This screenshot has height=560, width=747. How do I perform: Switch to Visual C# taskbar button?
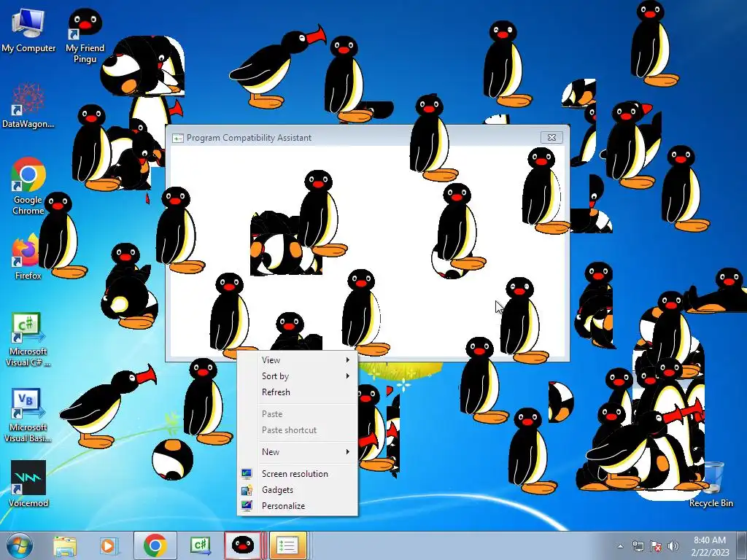tap(201, 545)
